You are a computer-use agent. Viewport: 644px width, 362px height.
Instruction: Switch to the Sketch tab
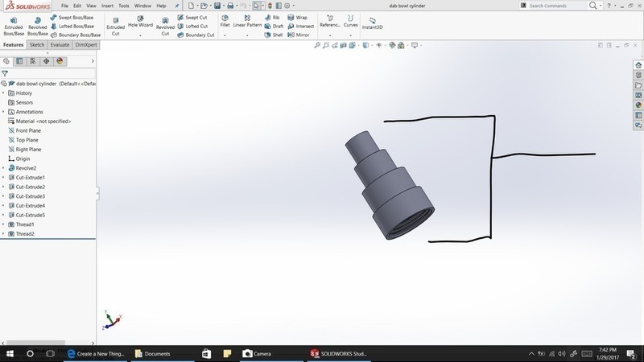37,45
